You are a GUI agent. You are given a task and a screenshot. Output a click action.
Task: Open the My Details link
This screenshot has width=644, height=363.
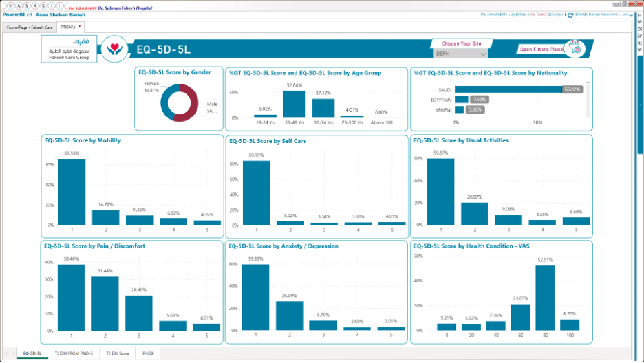pyautogui.click(x=489, y=14)
